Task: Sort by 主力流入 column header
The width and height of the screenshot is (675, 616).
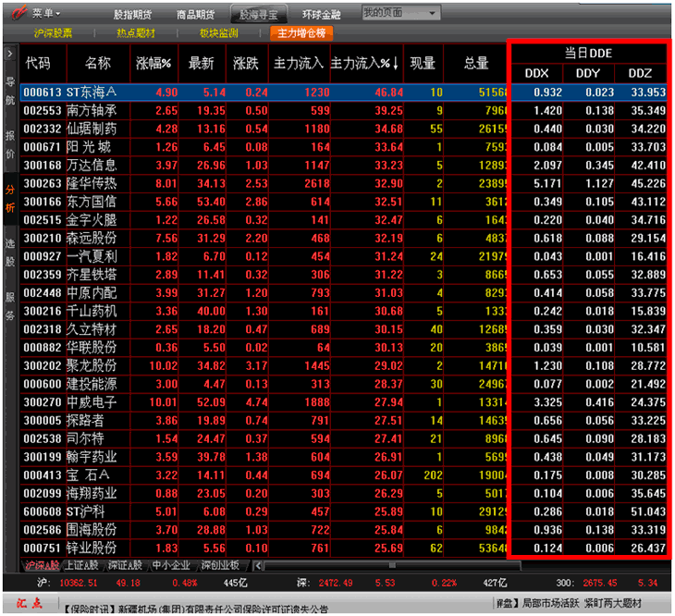Action: pyautogui.click(x=299, y=63)
